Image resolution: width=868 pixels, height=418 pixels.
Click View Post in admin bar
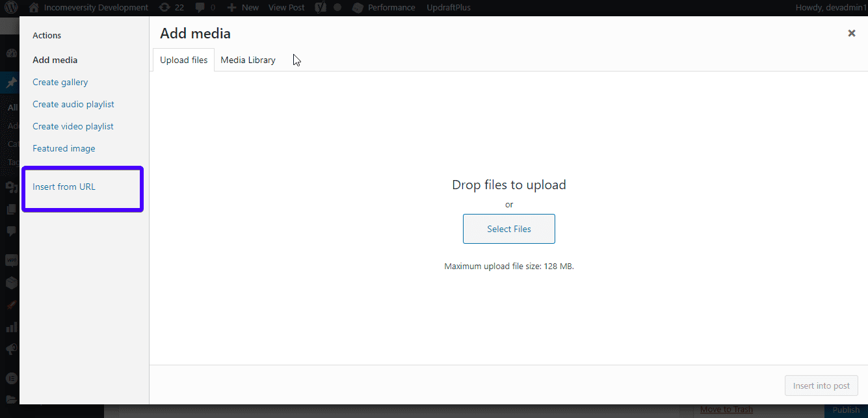coord(286,8)
